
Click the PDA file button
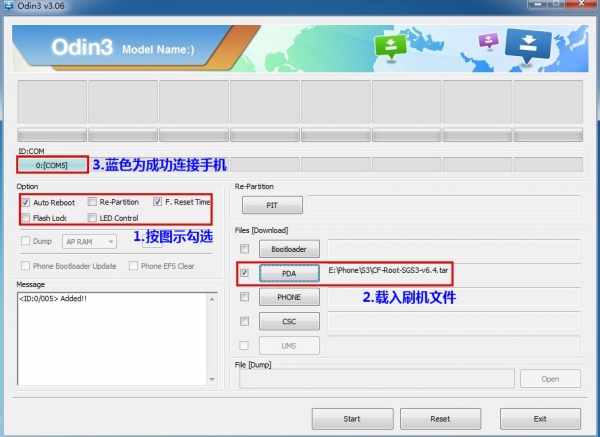point(289,273)
